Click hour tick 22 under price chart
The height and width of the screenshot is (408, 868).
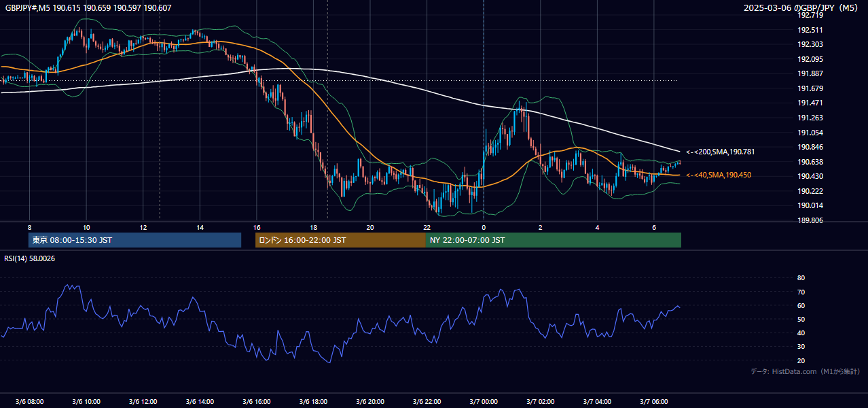click(x=427, y=227)
